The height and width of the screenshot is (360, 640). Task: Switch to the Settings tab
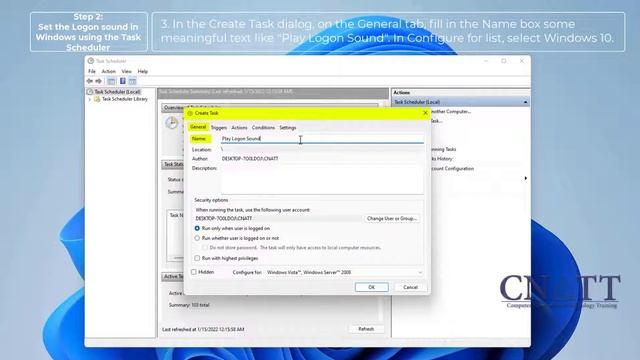[288, 128]
